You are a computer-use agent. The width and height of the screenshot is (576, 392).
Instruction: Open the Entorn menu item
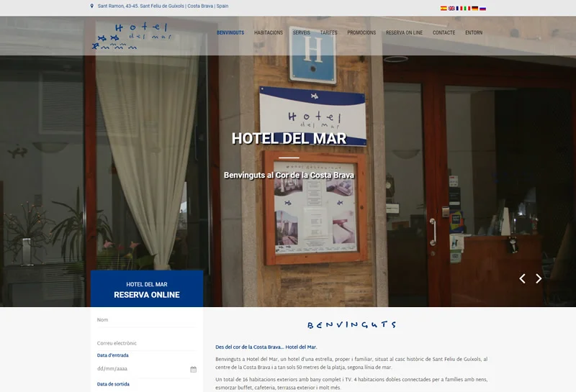(474, 32)
